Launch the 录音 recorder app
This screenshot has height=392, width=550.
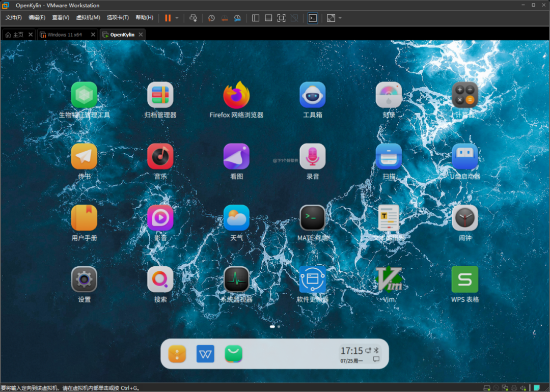click(x=313, y=156)
